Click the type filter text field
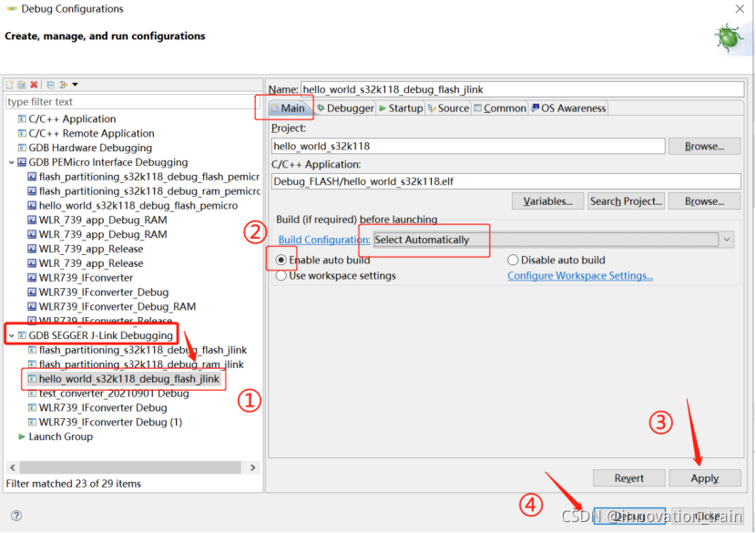 pyautogui.click(x=133, y=102)
